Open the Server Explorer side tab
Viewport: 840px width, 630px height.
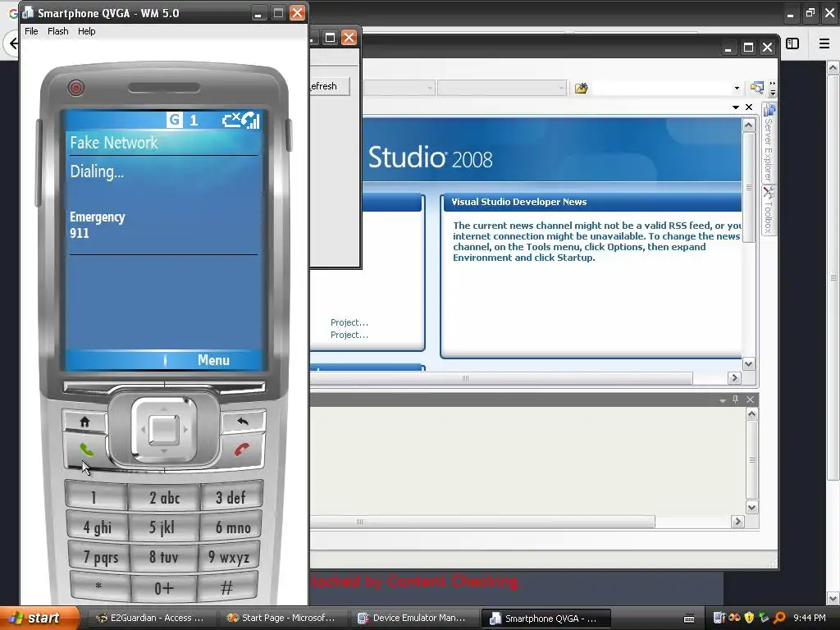(769, 143)
